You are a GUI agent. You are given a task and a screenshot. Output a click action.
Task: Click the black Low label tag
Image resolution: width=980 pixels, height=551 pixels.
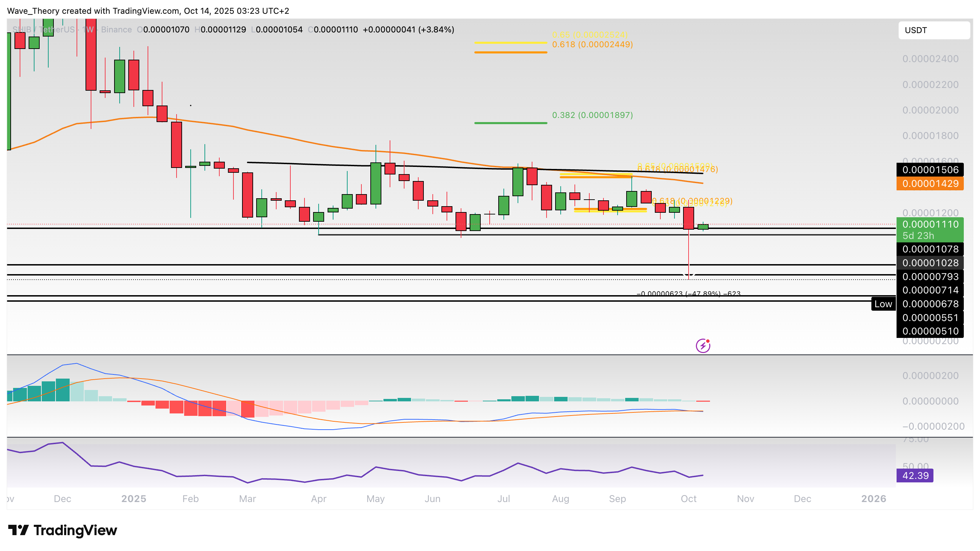click(x=883, y=304)
